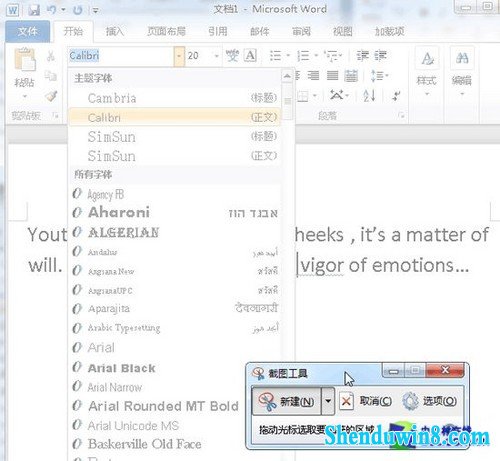Click the Calibri font name field
The height and width of the screenshot is (461, 500).
(121, 56)
